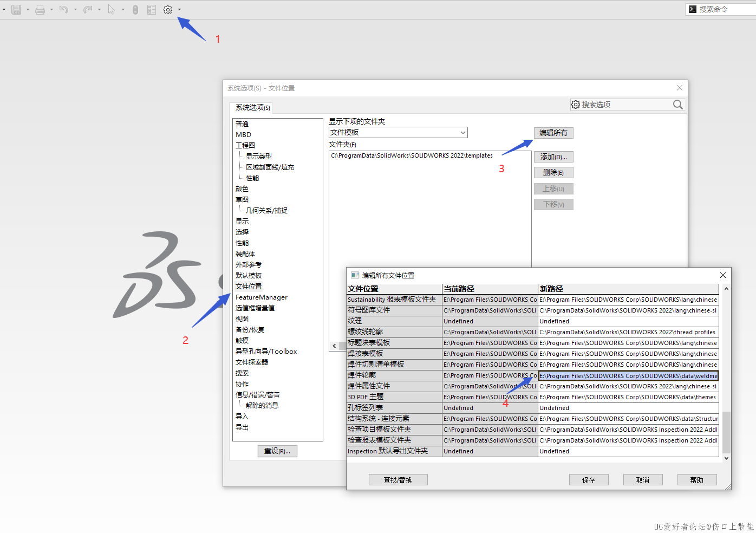Select 选值框增量值 in the options tree
This screenshot has width=756, height=533.
[x=255, y=308]
